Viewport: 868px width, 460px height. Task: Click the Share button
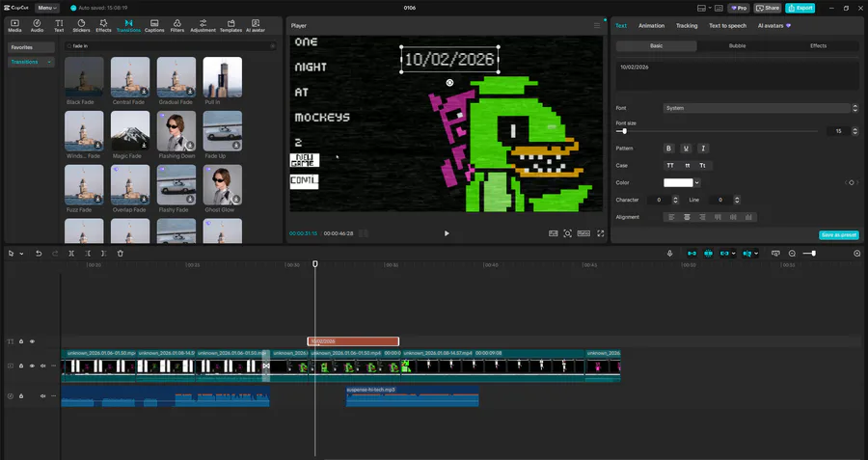coord(768,8)
